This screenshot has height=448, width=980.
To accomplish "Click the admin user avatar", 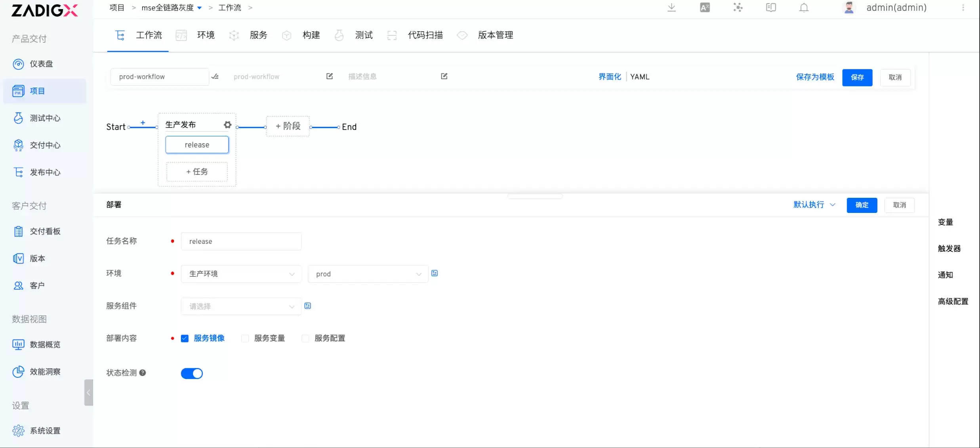I will point(848,8).
